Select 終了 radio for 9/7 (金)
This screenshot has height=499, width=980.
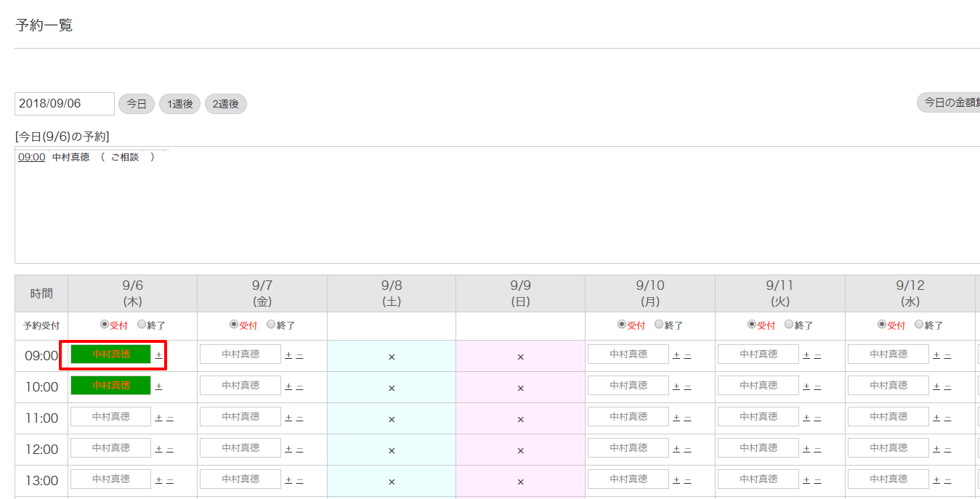pyautogui.click(x=271, y=325)
